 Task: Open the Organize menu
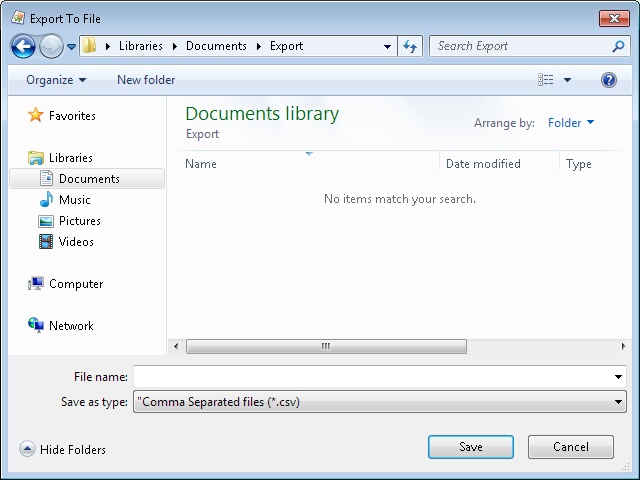click(x=56, y=80)
